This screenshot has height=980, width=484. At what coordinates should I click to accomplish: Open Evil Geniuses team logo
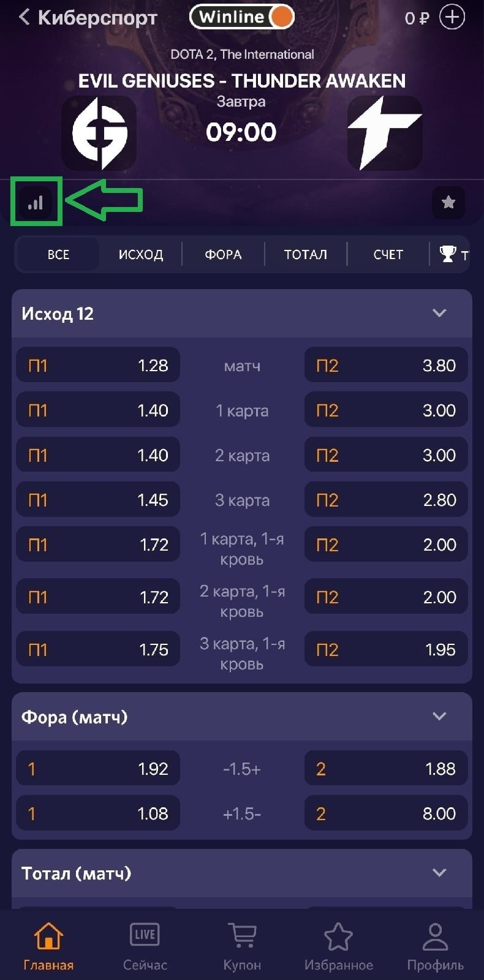99,133
